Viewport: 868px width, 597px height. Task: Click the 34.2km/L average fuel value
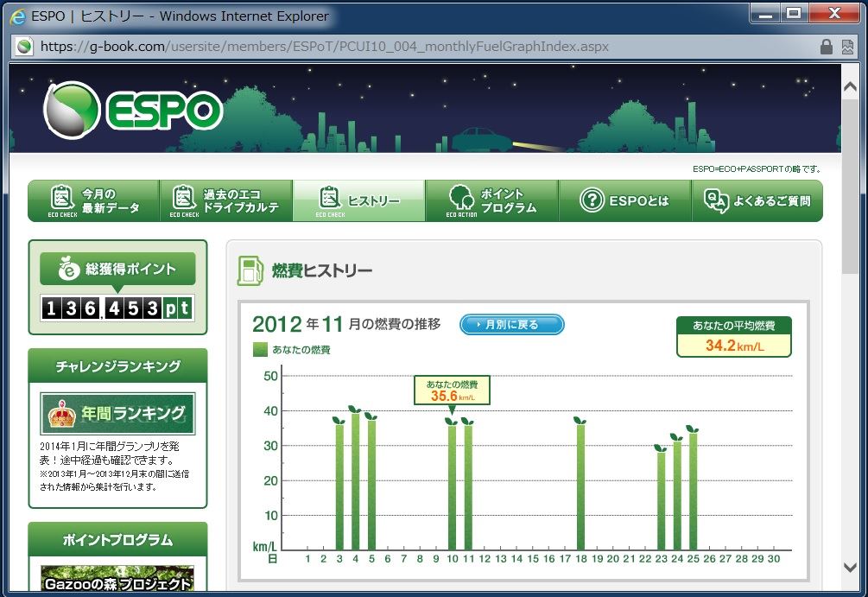click(x=735, y=346)
